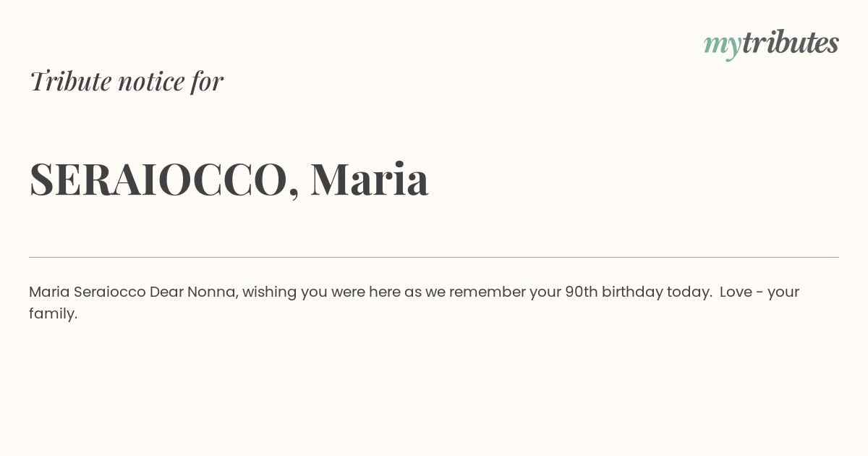The width and height of the screenshot is (868, 456).
Task: Click the grey 'tributes' part of logo
Action: (x=791, y=42)
